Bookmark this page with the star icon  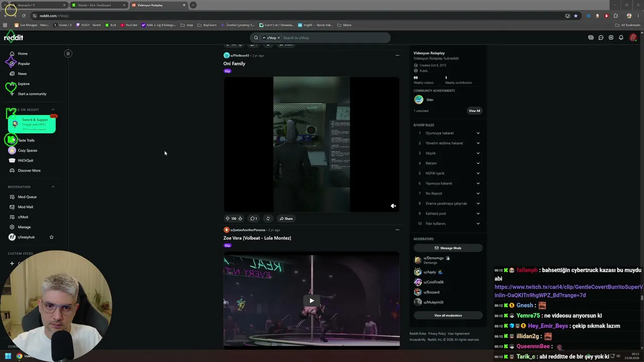(576, 16)
